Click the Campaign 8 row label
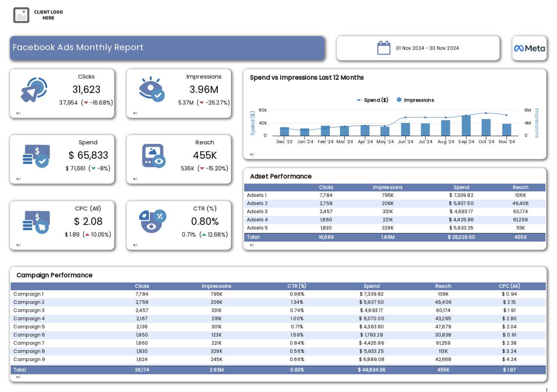The height and width of the screenshot is (392, 557). tap(29, 351)
